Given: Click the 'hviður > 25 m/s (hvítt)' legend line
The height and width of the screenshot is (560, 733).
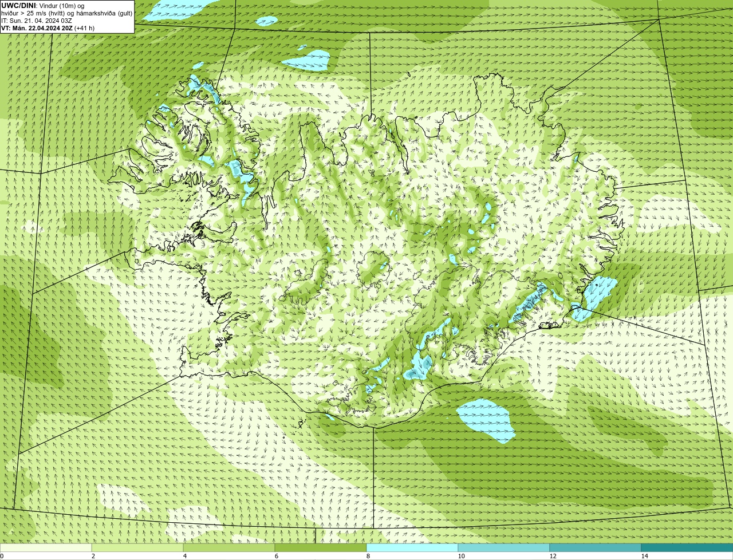Looking at the screenshot, I should point(67,13).
